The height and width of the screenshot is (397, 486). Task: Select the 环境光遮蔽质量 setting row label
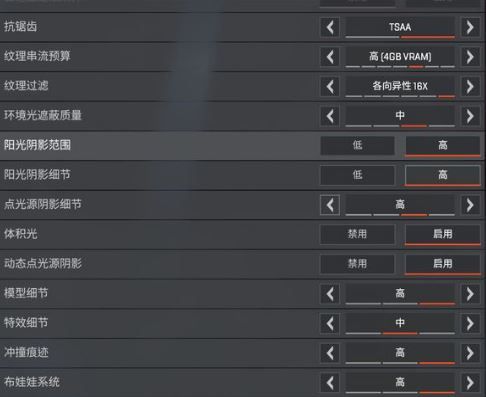coord(43,115)
